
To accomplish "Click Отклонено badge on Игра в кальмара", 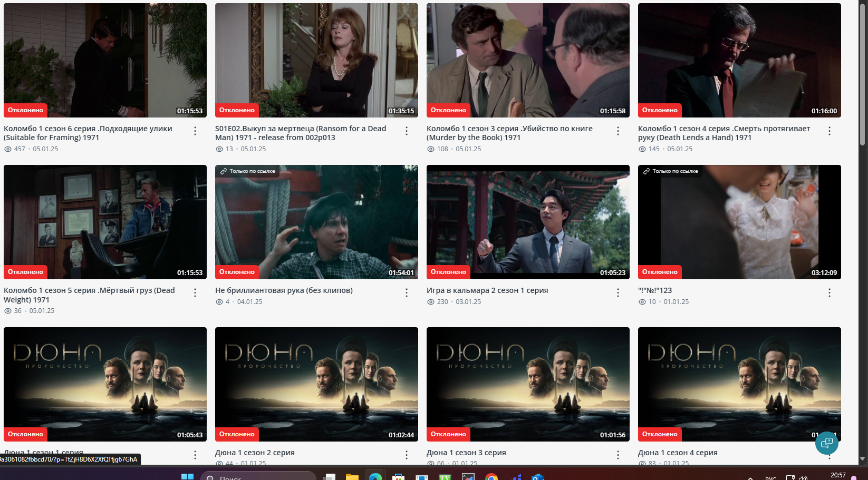I will 448,272.
